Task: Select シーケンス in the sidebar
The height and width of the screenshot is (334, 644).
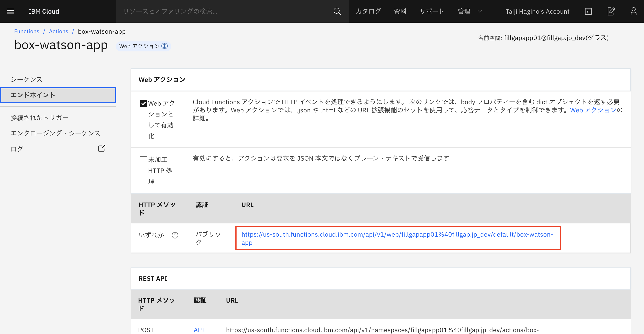Action: 26,79
